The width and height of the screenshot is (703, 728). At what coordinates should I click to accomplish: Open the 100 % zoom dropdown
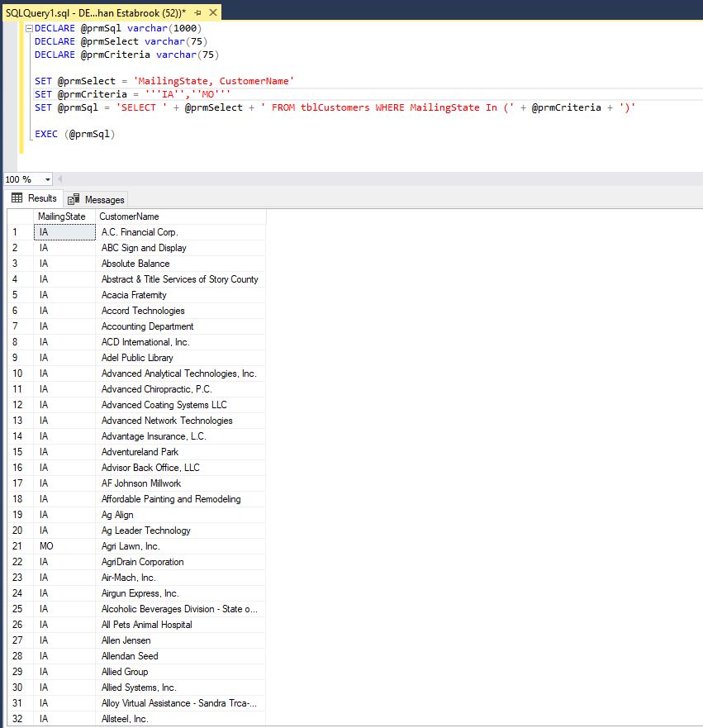(47, 179)
